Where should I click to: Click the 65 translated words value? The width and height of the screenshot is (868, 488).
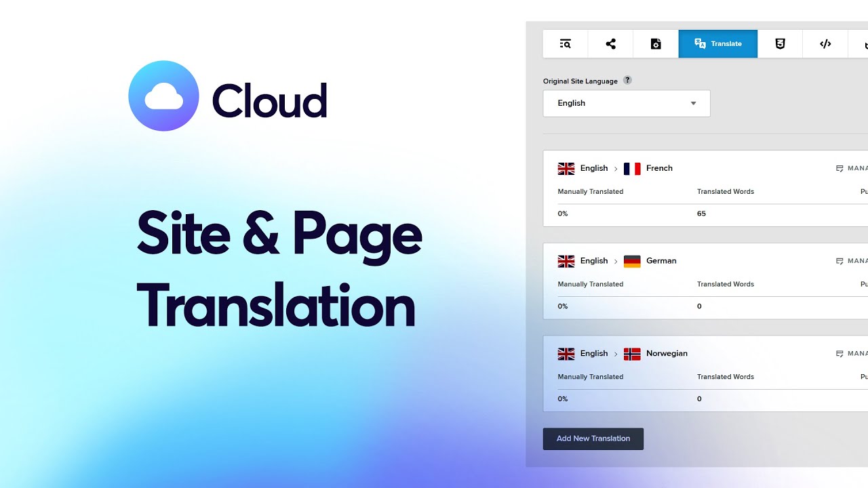(x=701, y=213)
